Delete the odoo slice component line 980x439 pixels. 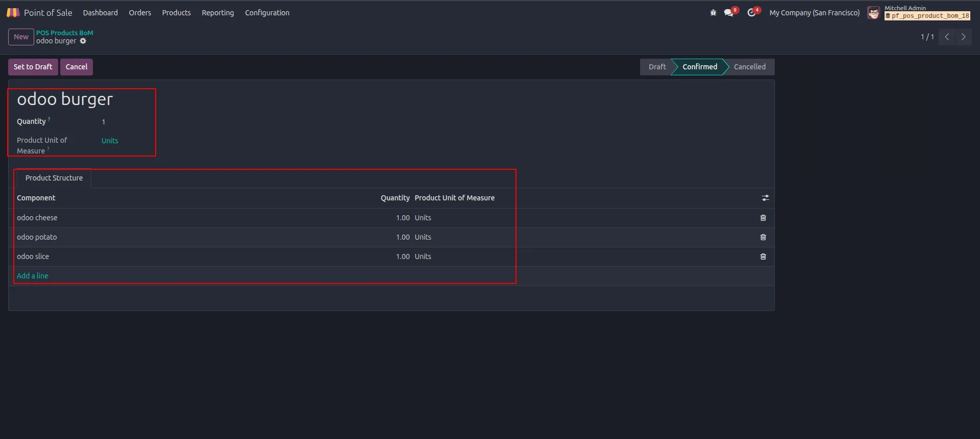[x=763, y=256]
